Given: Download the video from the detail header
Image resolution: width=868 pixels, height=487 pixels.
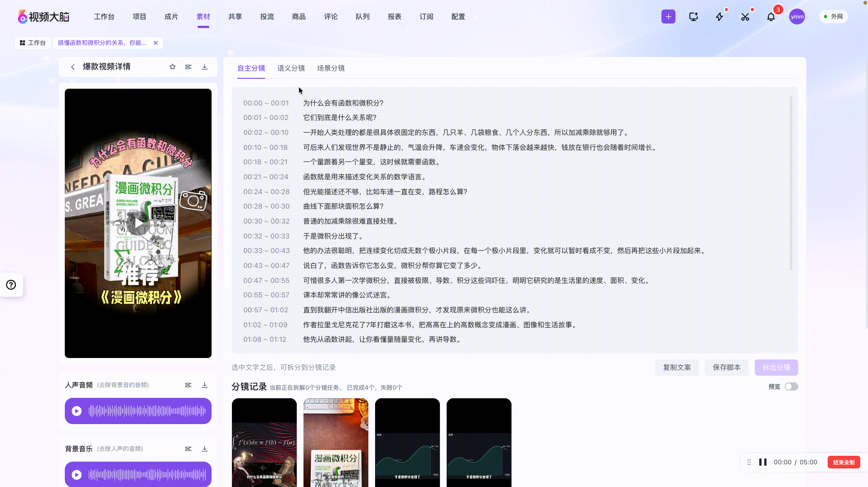Looking at the screenshot, I should pyautogui.click(x=205, y=67).
